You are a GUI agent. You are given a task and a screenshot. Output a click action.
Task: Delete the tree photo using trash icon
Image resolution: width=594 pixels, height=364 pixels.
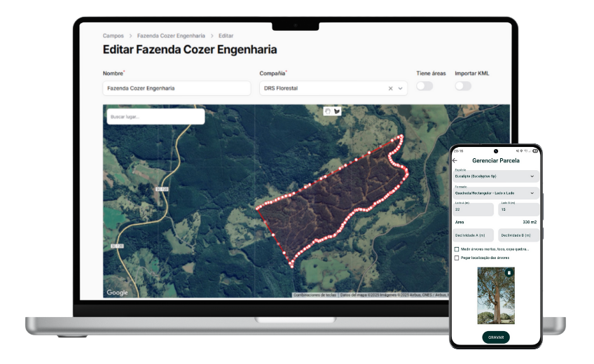coord(509,272)
